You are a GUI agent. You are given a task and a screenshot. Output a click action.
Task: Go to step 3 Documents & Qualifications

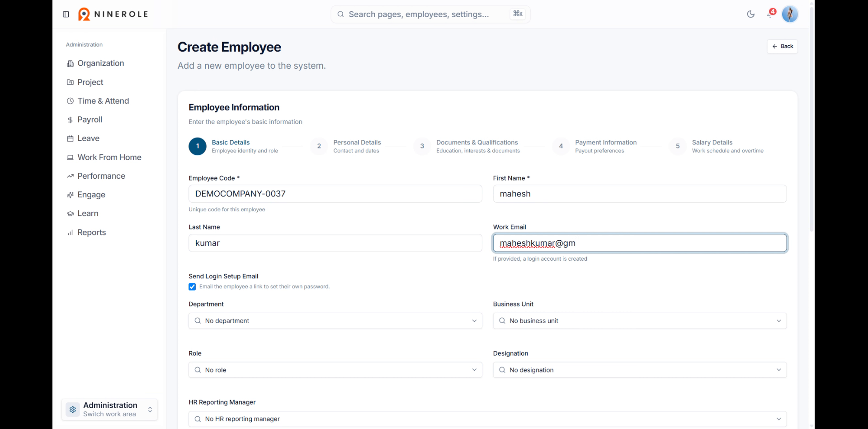tap(467, 147)
